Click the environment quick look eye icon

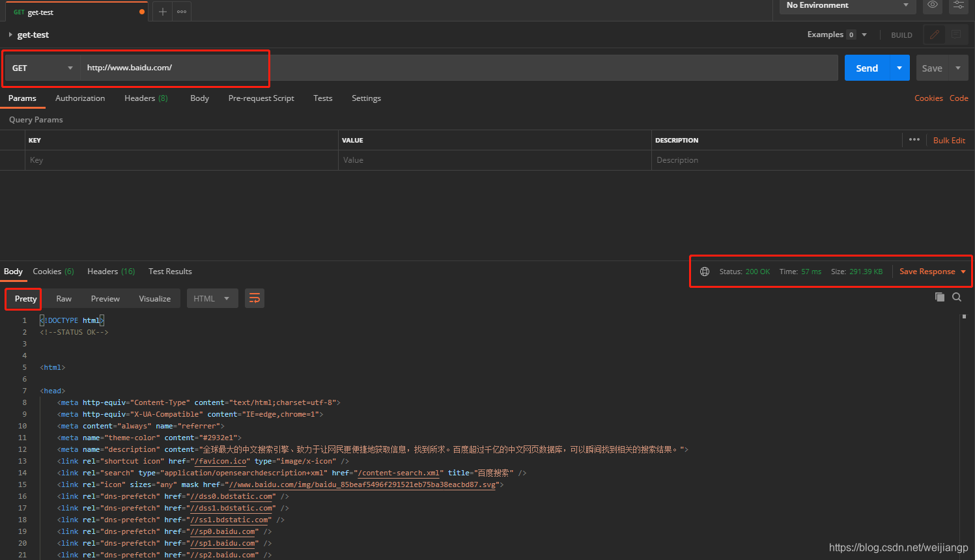tap(933, 5)
